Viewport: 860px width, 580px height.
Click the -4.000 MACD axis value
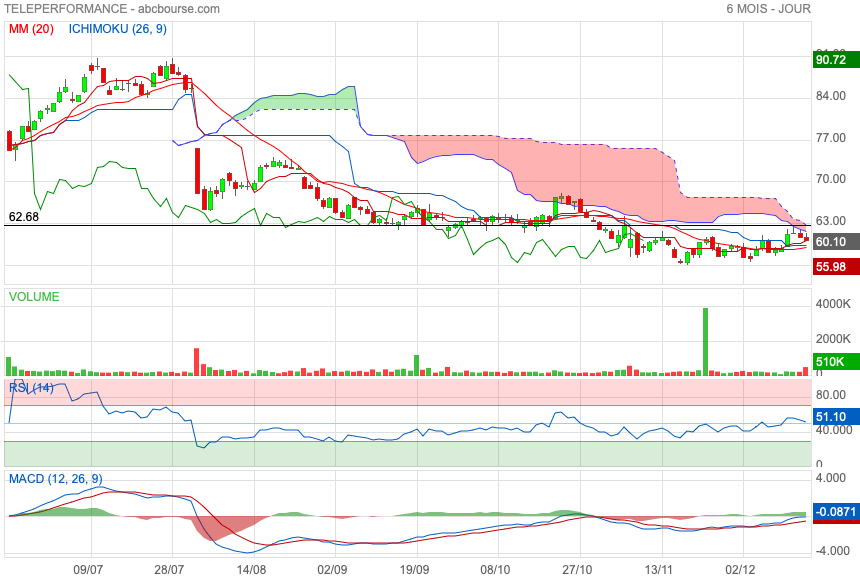[x=832, y=550]
